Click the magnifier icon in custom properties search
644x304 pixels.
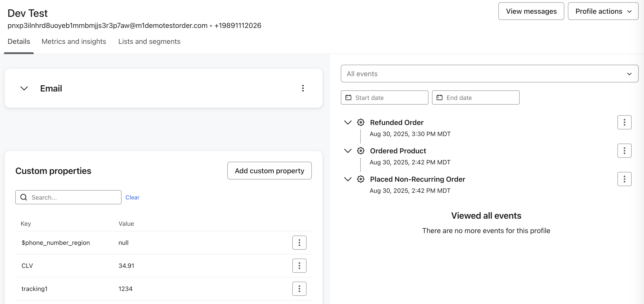click(24, 197)
